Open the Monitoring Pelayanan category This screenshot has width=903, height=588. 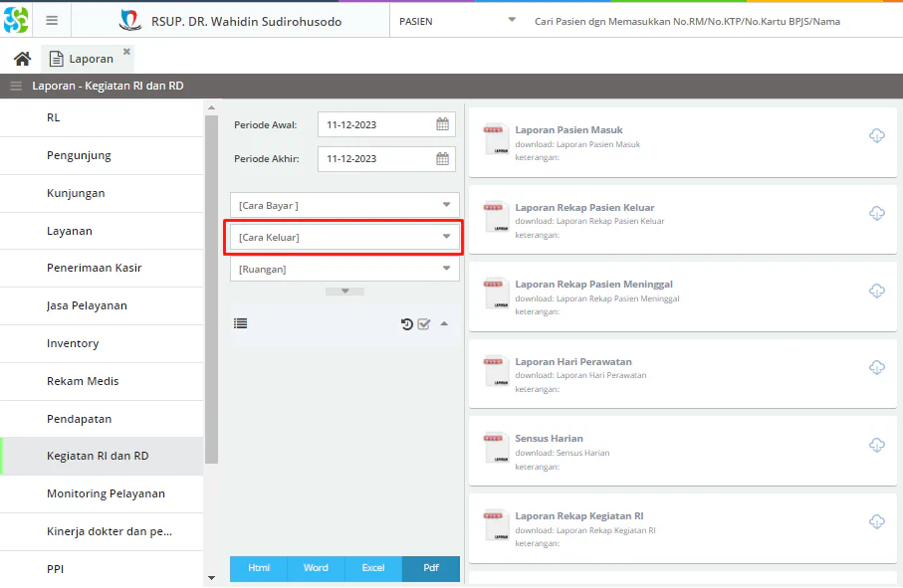pos(102,493)
